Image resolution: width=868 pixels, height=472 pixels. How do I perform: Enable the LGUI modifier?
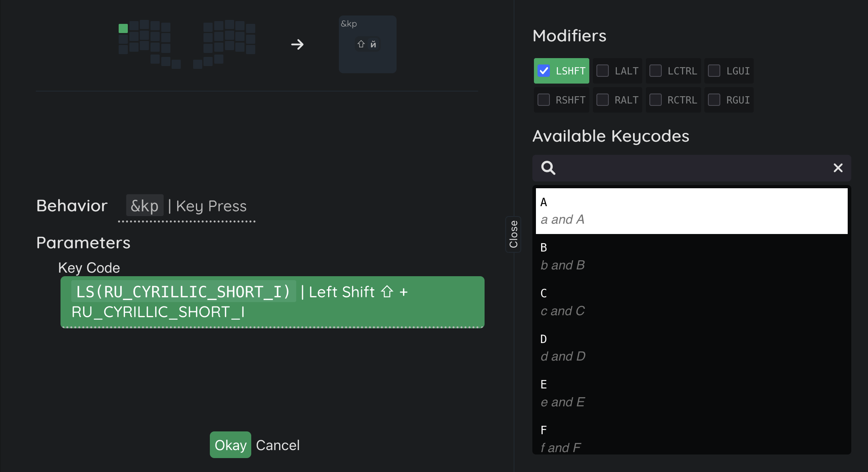pos(714,71)
